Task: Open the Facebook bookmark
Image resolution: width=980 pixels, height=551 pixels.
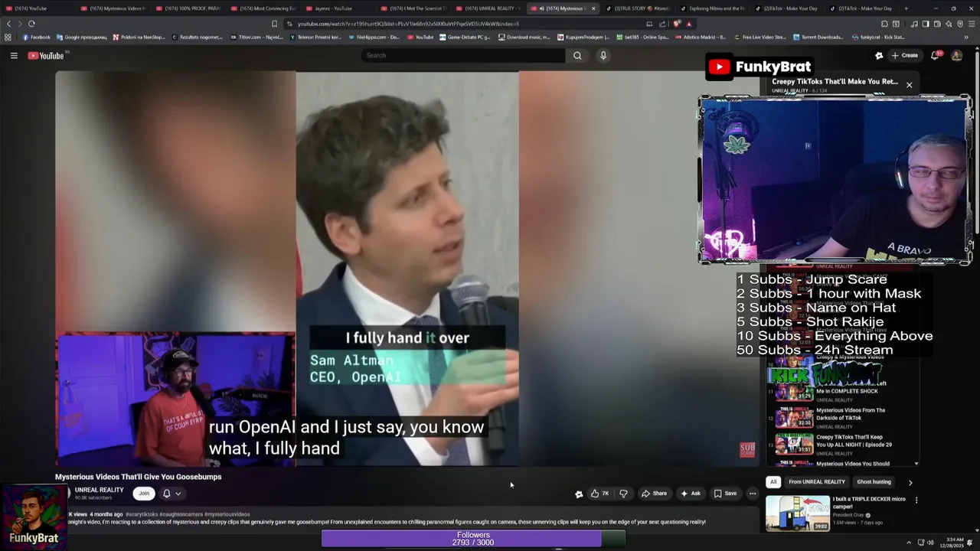Action: point(36,37)
